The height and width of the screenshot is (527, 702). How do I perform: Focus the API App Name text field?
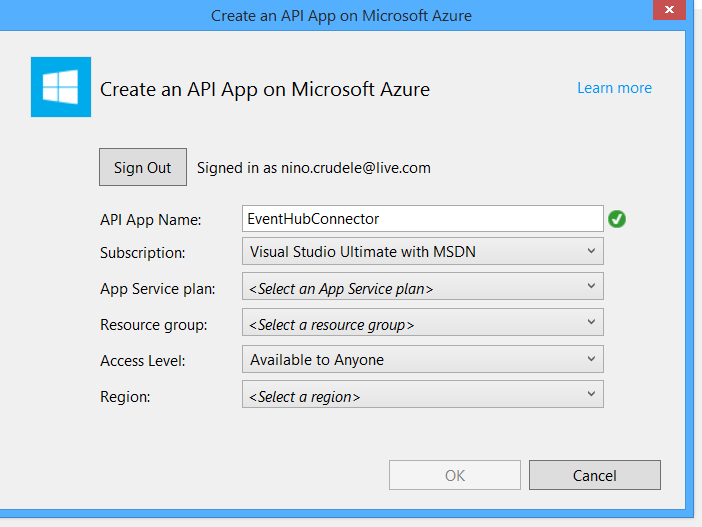[422, 219]
